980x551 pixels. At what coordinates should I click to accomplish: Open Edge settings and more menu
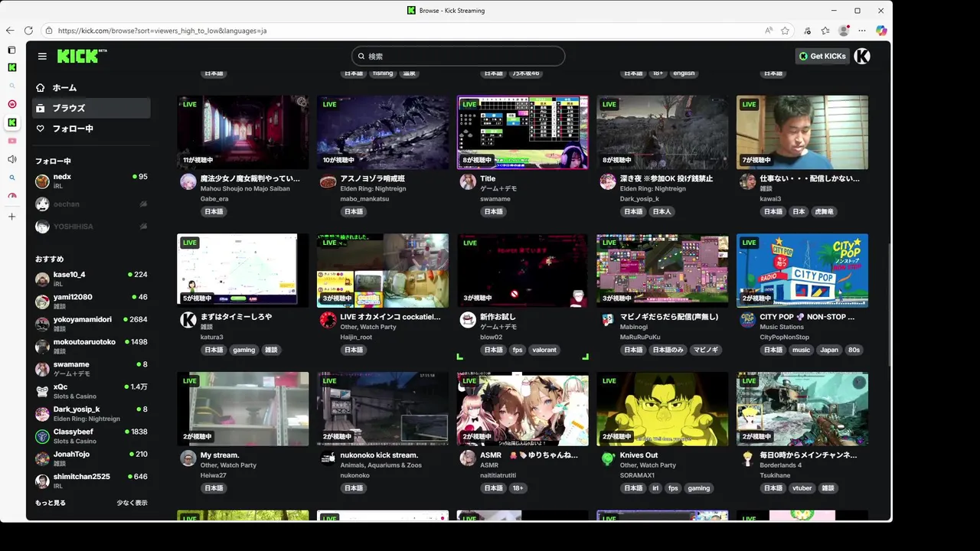[x=862, y=31]
